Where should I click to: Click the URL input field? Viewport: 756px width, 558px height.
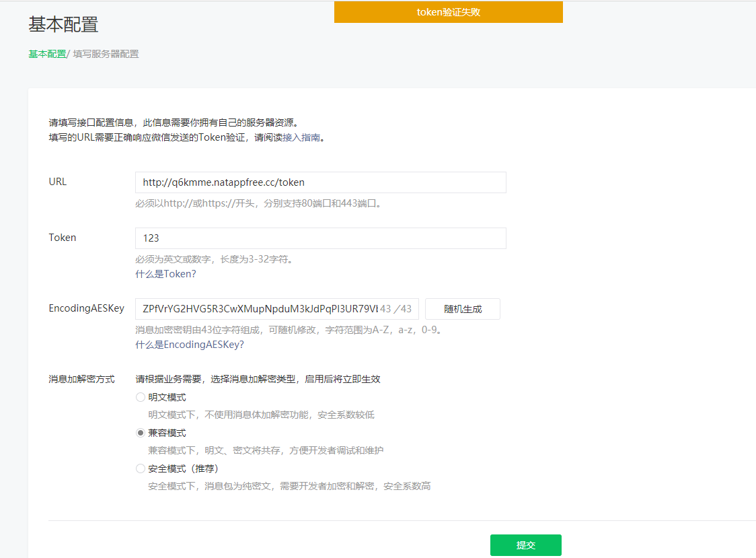pos(321,182)
